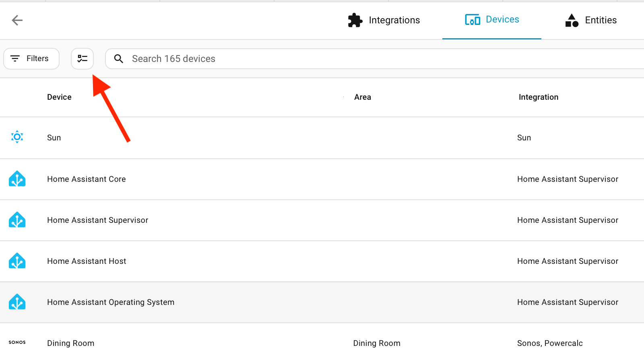Screen dimensions: 644x362
Task: Click the Home Assistant Operating System icon
Action: point(17,302)
